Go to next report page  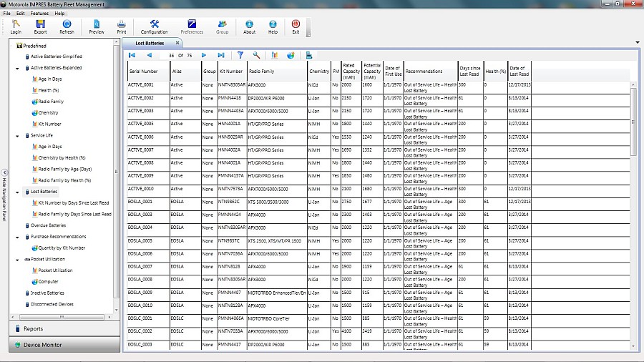coord(204,55)
